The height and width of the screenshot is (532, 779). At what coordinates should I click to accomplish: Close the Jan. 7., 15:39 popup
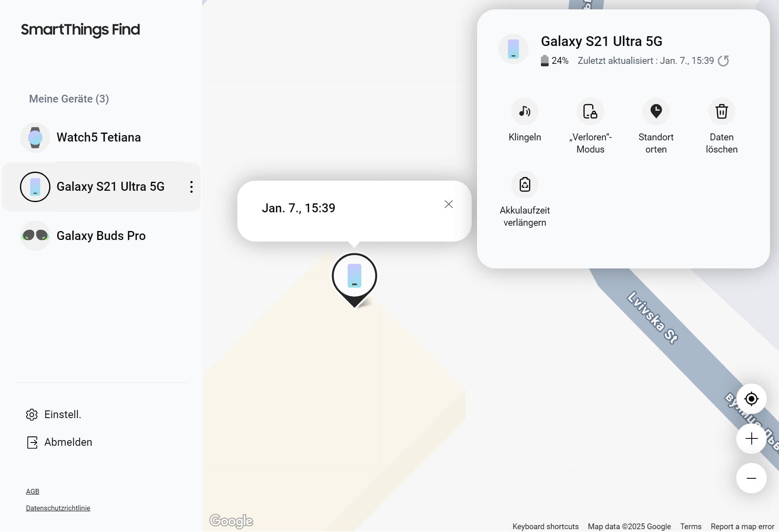[449, 204]
